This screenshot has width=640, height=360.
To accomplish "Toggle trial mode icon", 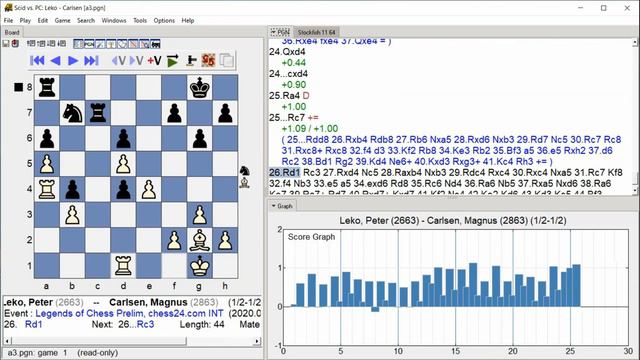I will click(191, 60).
